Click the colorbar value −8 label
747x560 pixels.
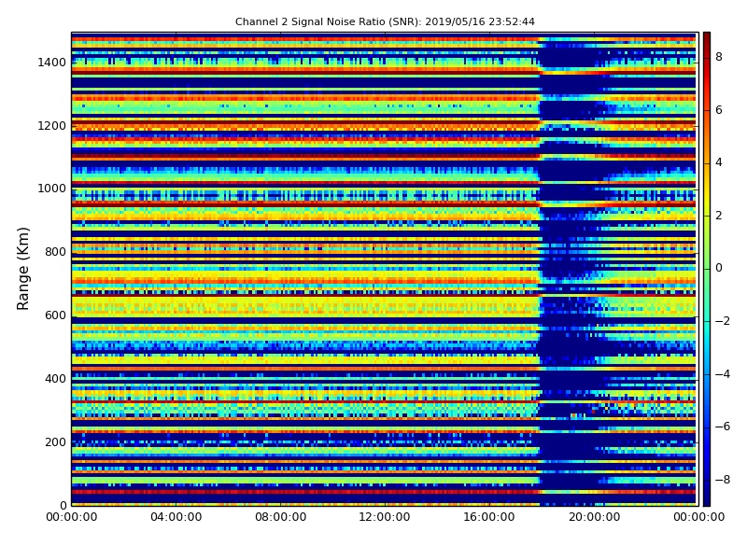(723, 480)
